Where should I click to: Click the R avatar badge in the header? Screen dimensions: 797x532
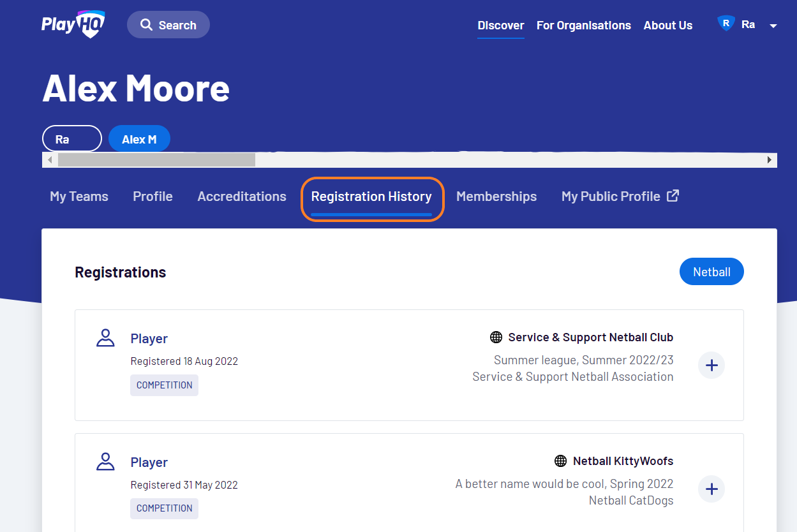[x=726, y=22]
